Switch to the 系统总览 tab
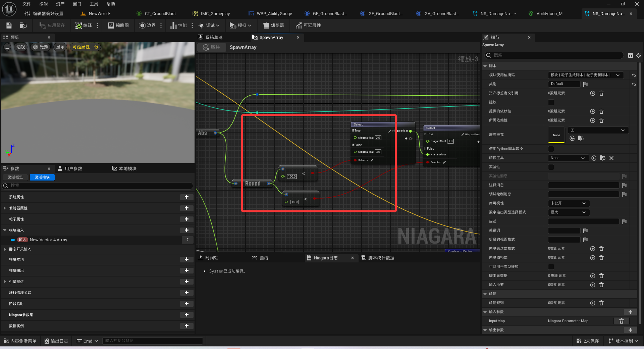This screenshot has width=644, height=349. [x=210, y=37]
